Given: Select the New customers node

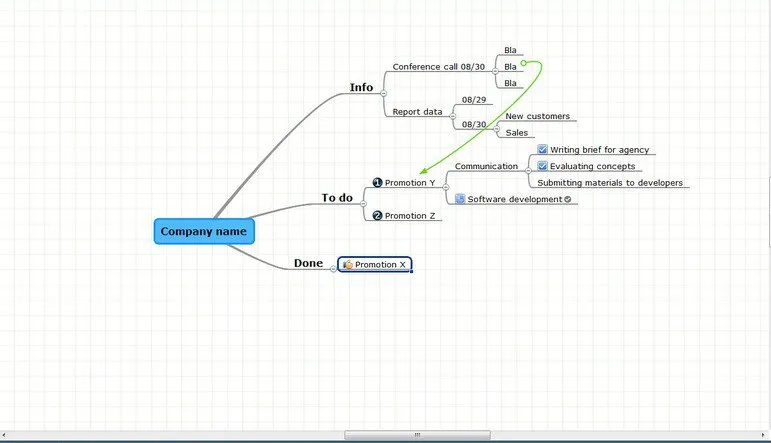Looking at the screenshot, I should point(537,116).
